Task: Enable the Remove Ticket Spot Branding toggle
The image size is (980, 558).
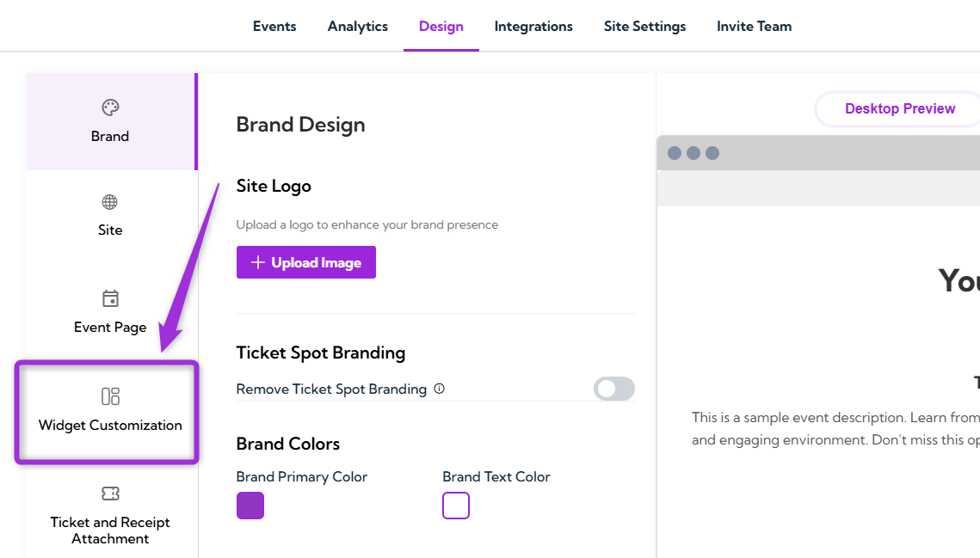Action: click(x=613, y=389)
